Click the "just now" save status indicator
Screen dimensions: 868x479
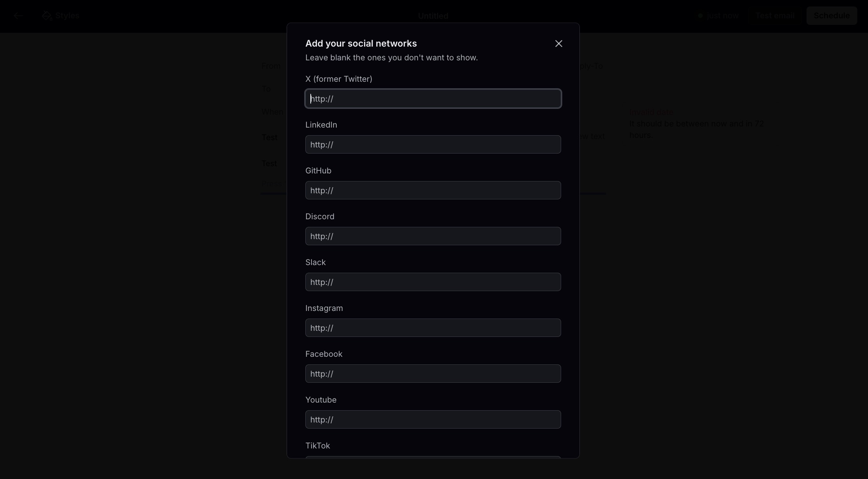pyautogui.click(x=722, y=16)
